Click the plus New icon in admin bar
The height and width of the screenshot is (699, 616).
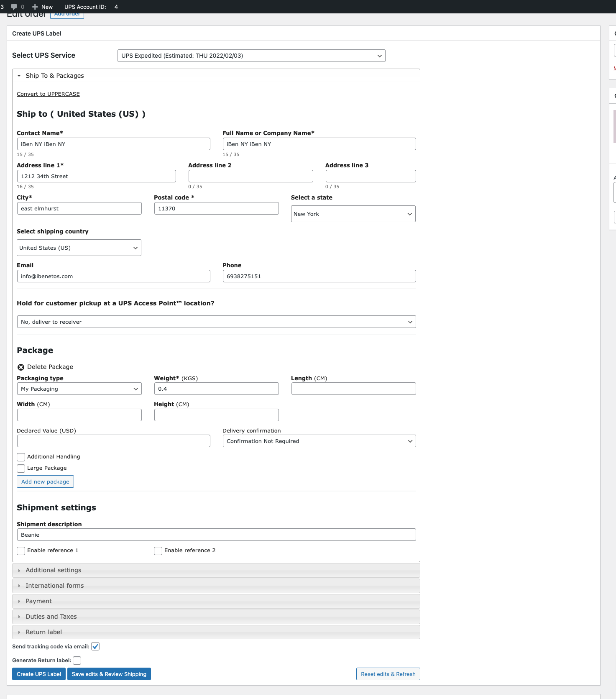[35, 7]
